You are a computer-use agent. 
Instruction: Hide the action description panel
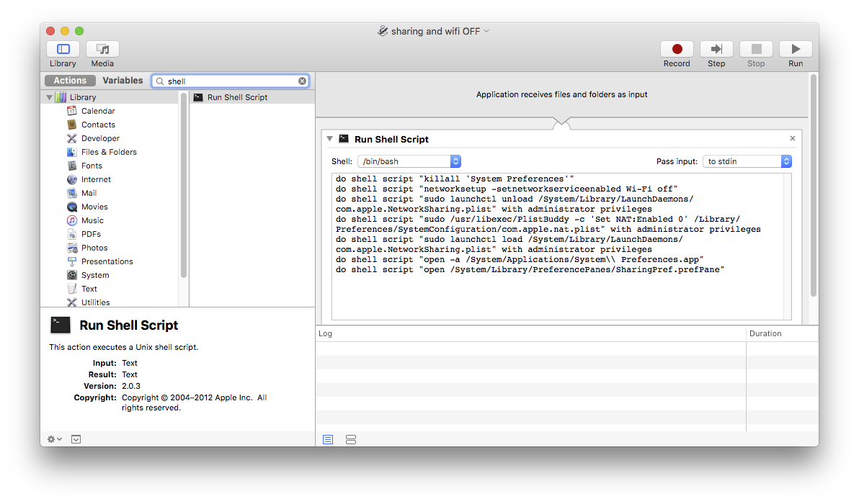76,439
